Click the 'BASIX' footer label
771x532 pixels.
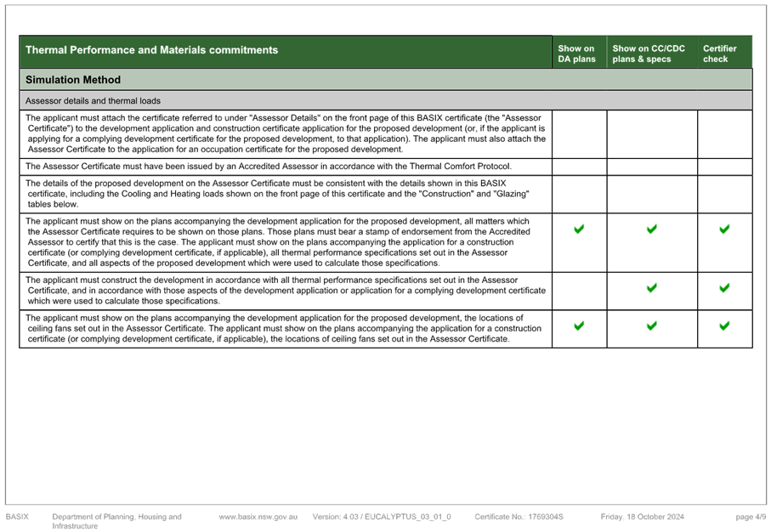point(17,517)
